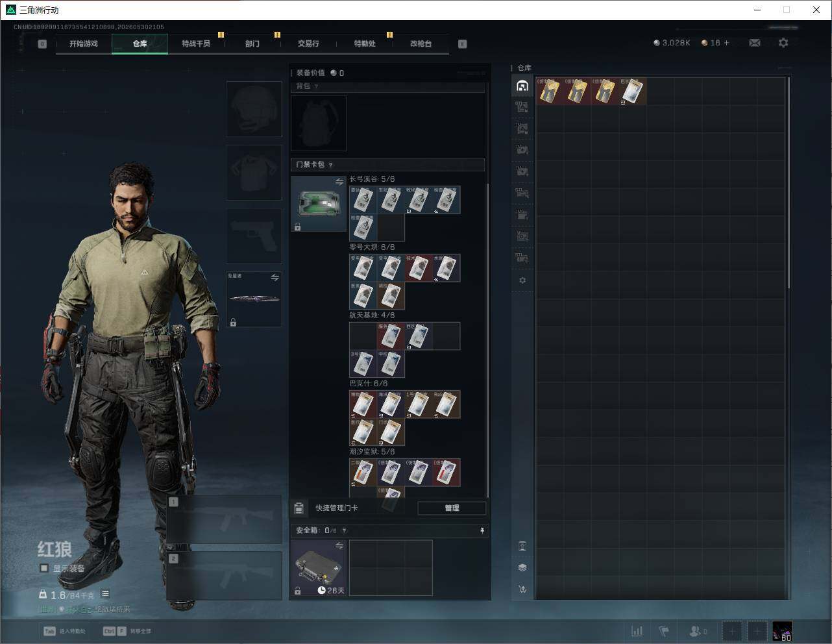
Task: Open the 部门 tab
Action: coord(252,43)
